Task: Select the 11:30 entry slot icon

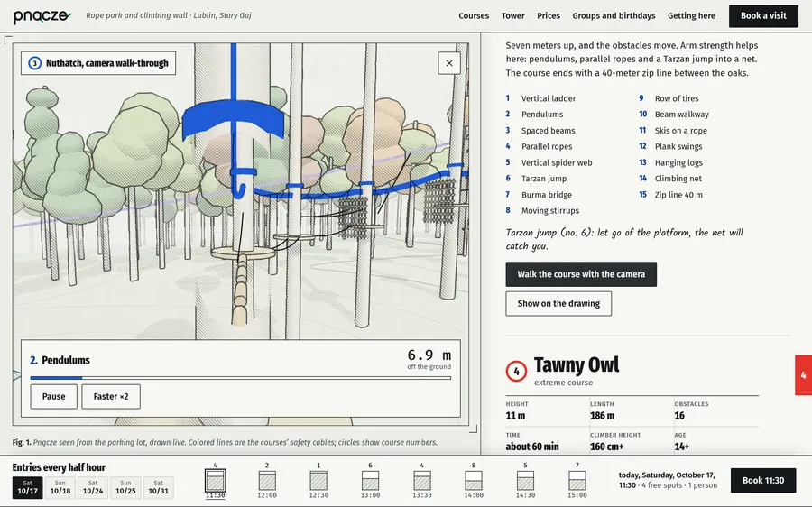Action: click(215, 481)
